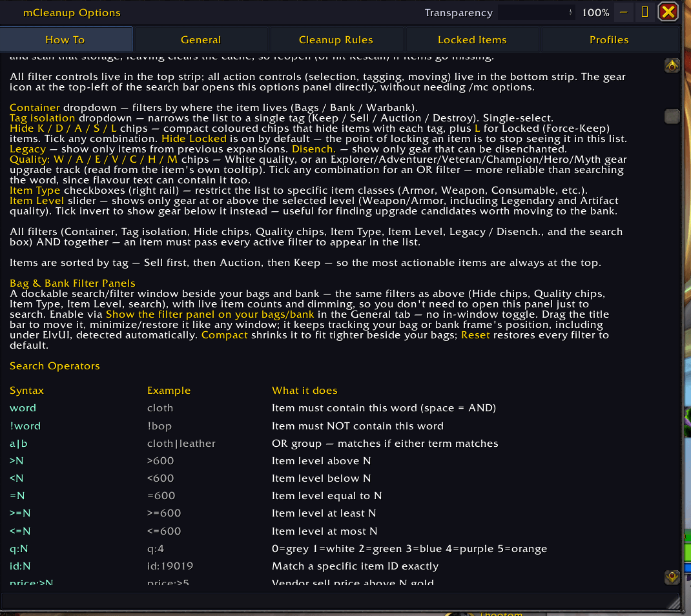The image size is (691, 616).
Task: Click the Hide K / D / A / S / L text
Action: 63,128
